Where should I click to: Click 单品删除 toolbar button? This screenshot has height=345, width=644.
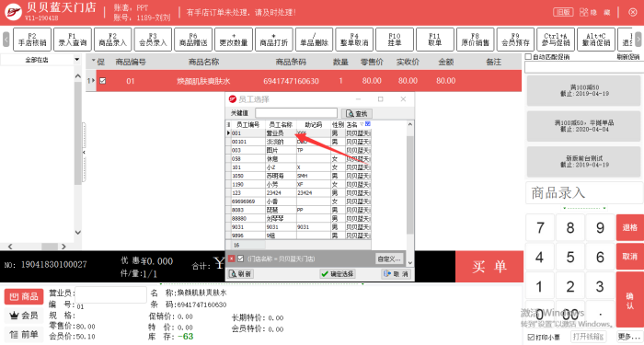[314, 40]
